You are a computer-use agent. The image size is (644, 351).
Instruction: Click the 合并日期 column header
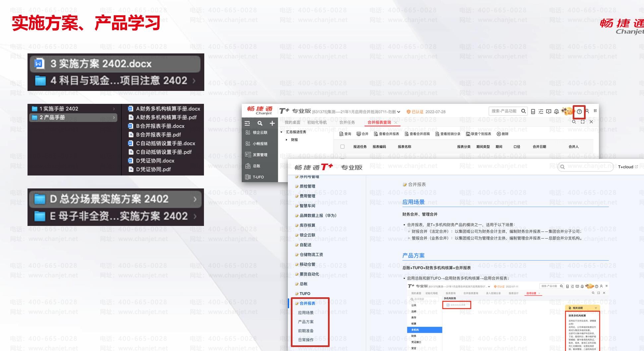[540, 147]
